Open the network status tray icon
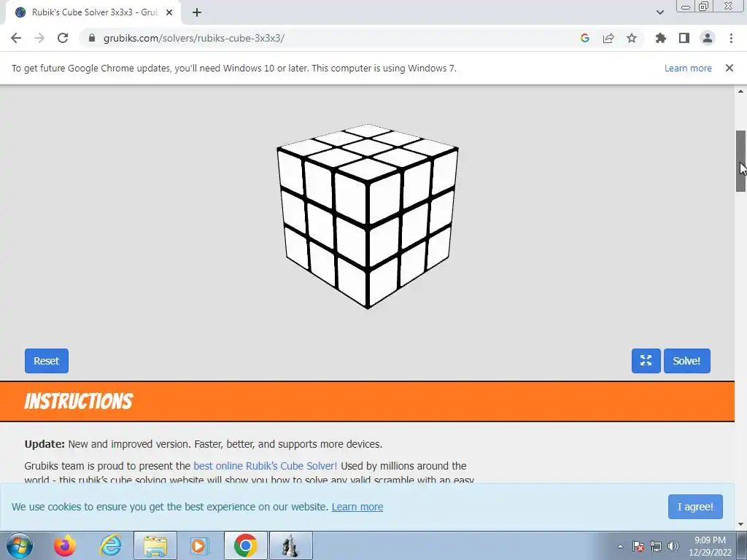Screen dimensions: 747x560 656,546
